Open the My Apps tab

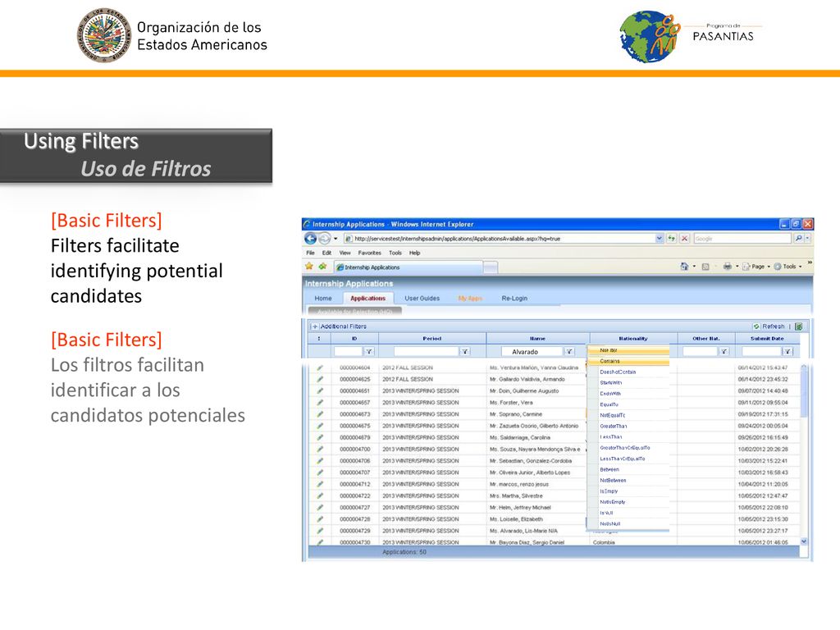click(x=470, y=299)
